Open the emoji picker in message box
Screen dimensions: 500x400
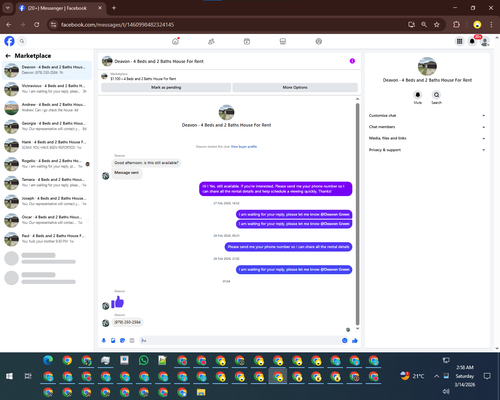tap(345, 340)
